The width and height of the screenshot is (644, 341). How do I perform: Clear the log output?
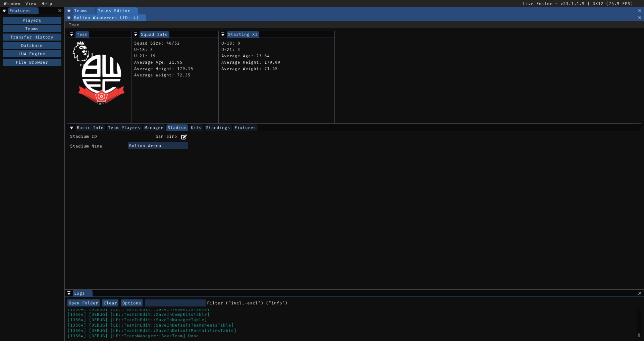(110, 303)
